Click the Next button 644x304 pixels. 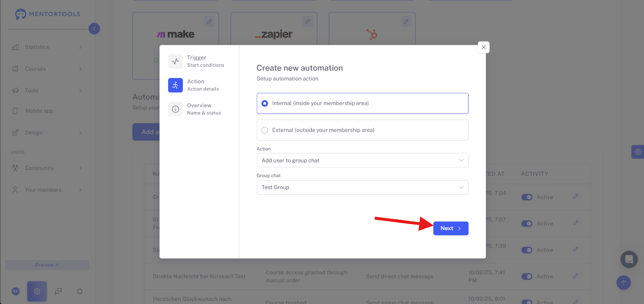(451, 228)
